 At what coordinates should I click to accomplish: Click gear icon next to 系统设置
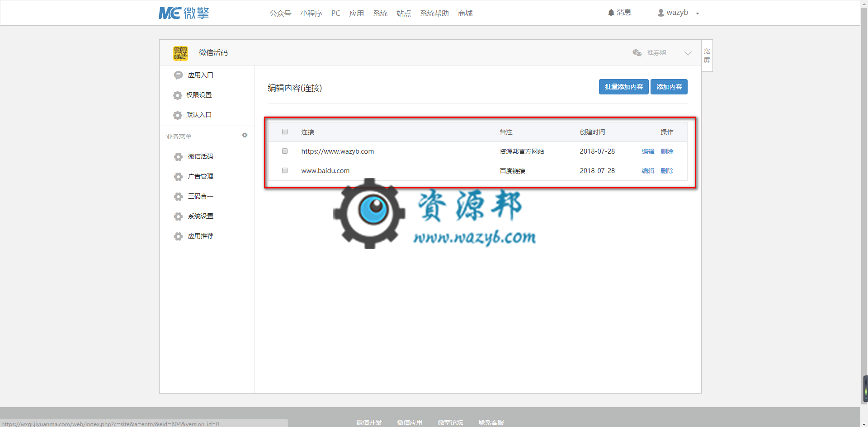pyautogui.click(x=178, y=216)
